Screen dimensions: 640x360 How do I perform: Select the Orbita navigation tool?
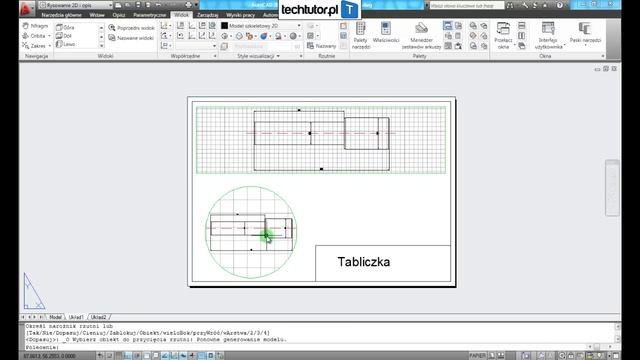34,36
